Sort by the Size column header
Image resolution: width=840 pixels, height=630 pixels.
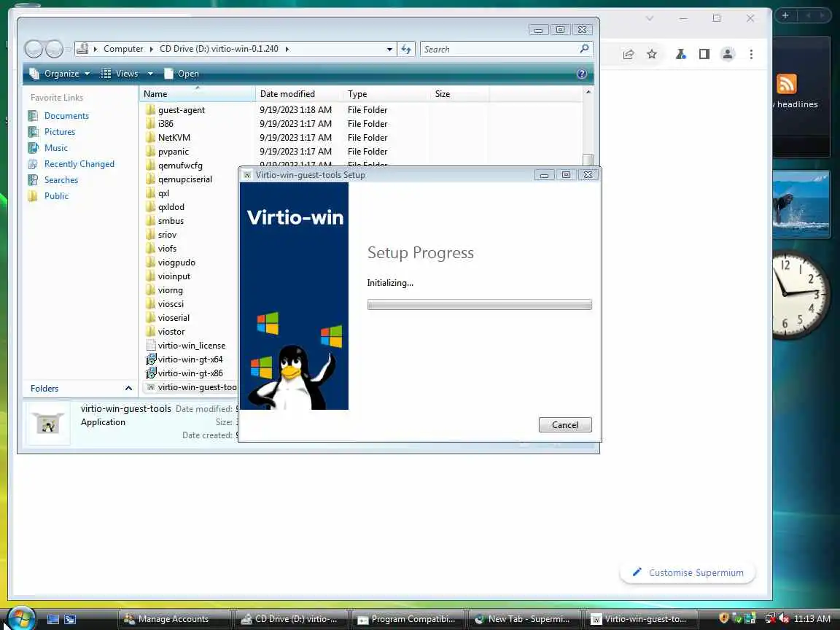[x=459, y=94]
